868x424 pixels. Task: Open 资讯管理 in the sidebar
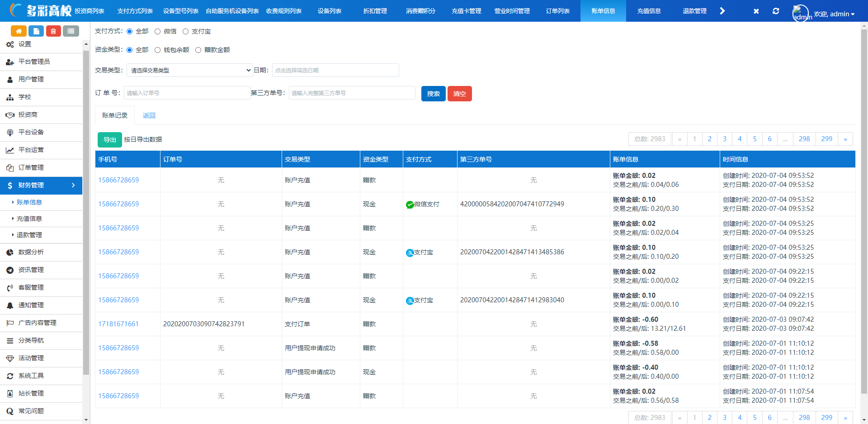tap(41, 270)
